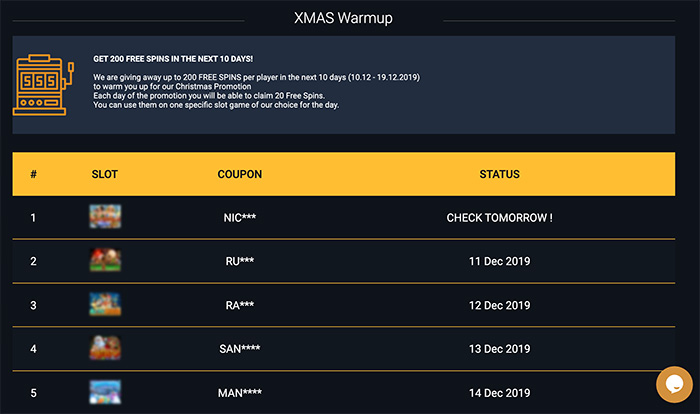Click the # column header
The width and height of the screenshot is (700, 414).
33,174
